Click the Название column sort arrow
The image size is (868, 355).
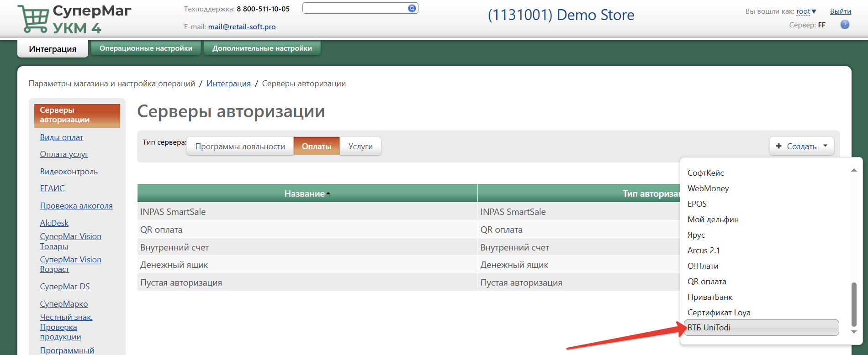click(328, 194)
